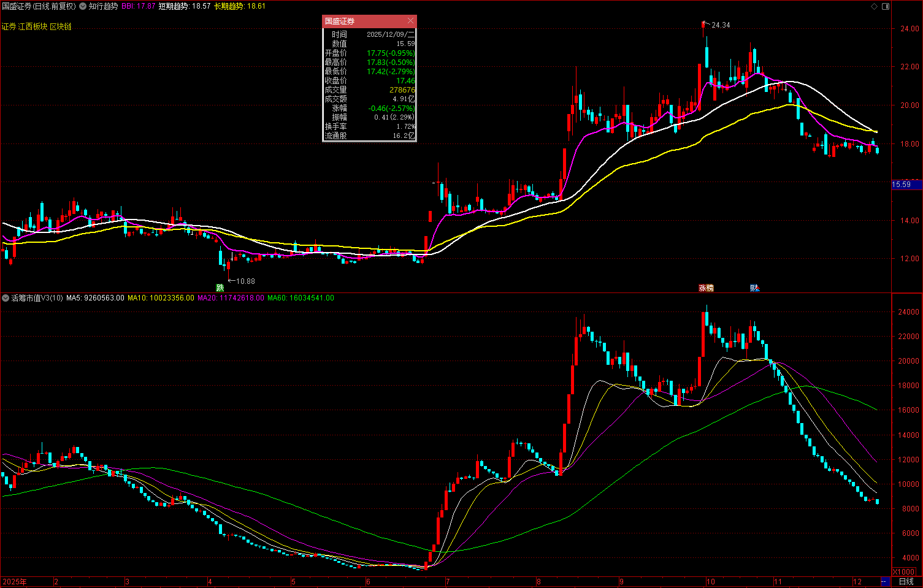Open the 江西板块 sector link
Viewport: 923px width, 588px height.
click(x=33, y=26)
